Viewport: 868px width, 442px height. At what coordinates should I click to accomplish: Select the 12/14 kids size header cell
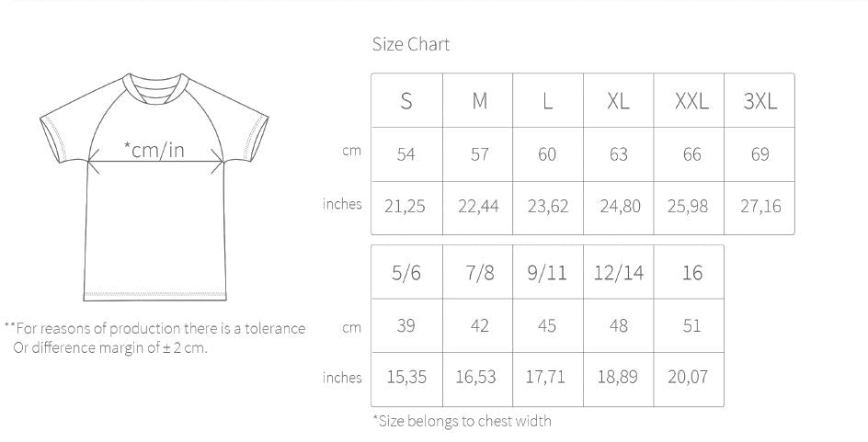618,272
